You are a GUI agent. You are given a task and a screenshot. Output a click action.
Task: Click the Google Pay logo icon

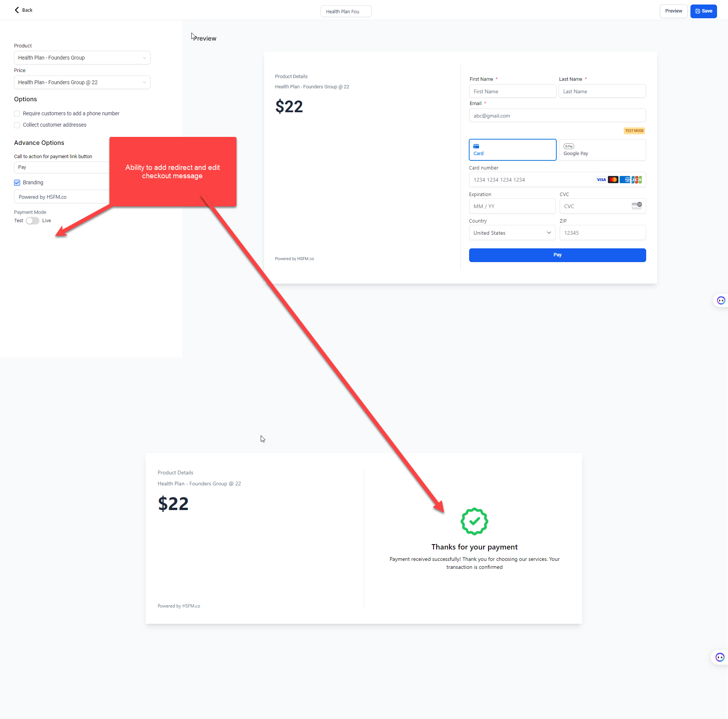pyautogui.click(x=569, y=146)
